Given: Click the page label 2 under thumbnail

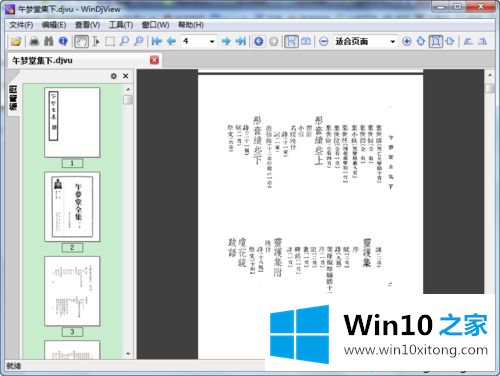Looking at the screenshot, I should 72,247.
